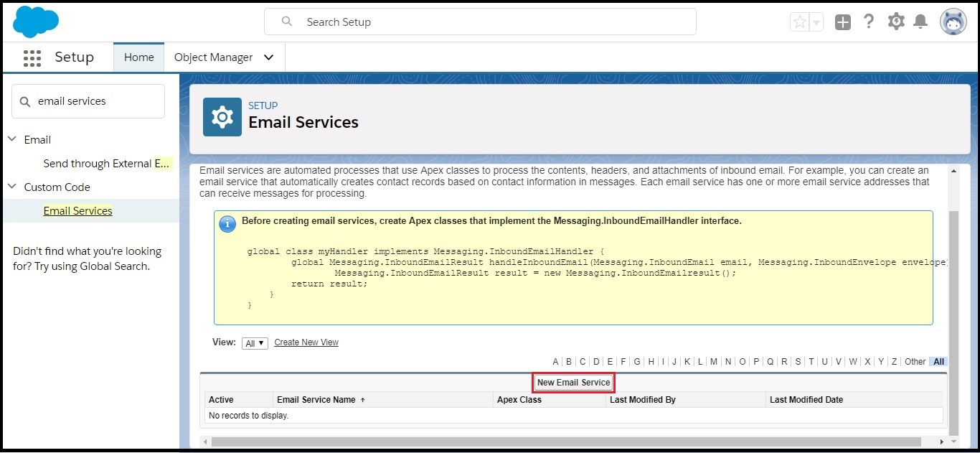Click the Quick Find box containing 'email services'
Image resolution: width=980 pixels, height=453 pixels.
point(88,101)
